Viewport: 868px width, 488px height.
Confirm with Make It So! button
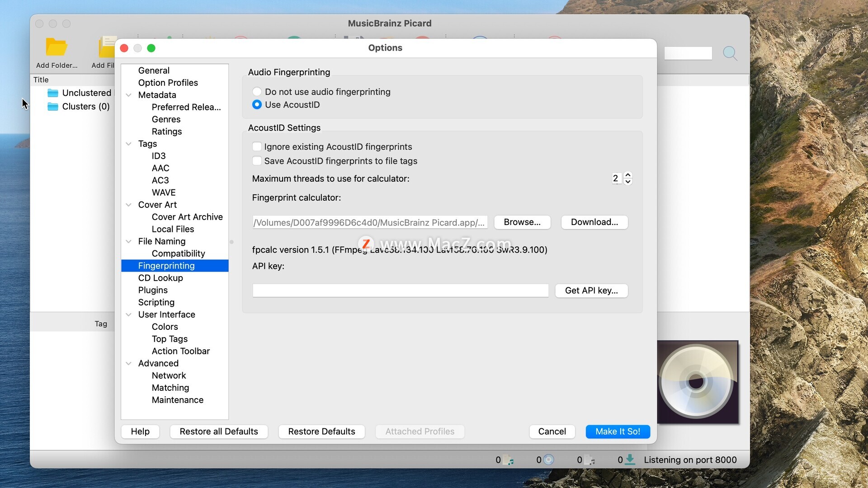[618, 432]
